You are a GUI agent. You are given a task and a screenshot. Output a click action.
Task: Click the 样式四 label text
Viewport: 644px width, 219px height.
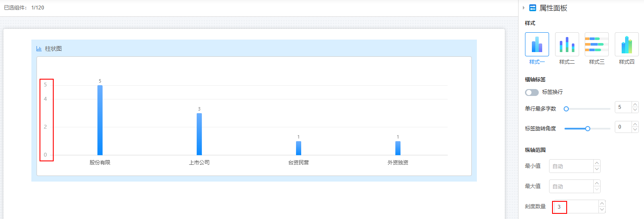(x=627, y=62)
